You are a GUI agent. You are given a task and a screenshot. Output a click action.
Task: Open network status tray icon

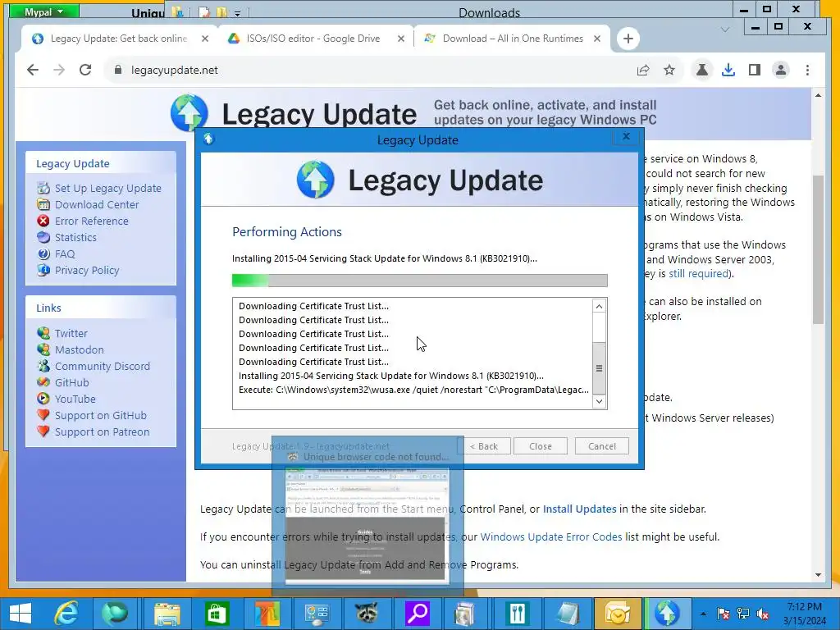(x=743, y=614)
